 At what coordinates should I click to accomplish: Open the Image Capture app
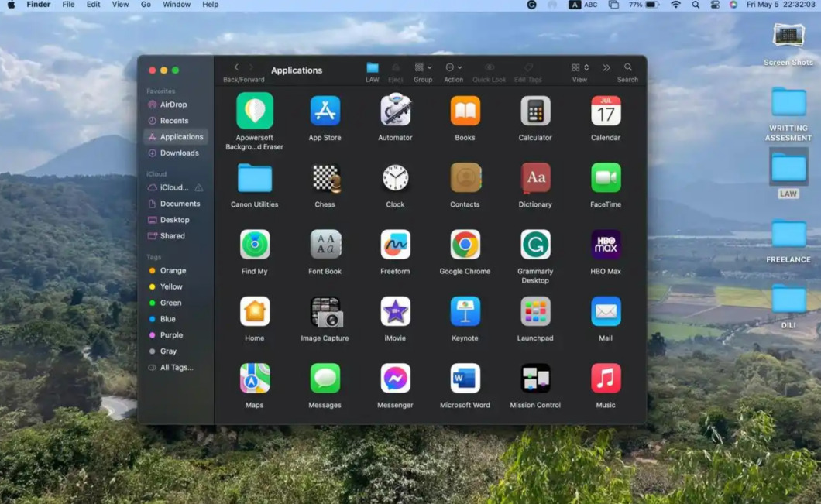point(325,312)
